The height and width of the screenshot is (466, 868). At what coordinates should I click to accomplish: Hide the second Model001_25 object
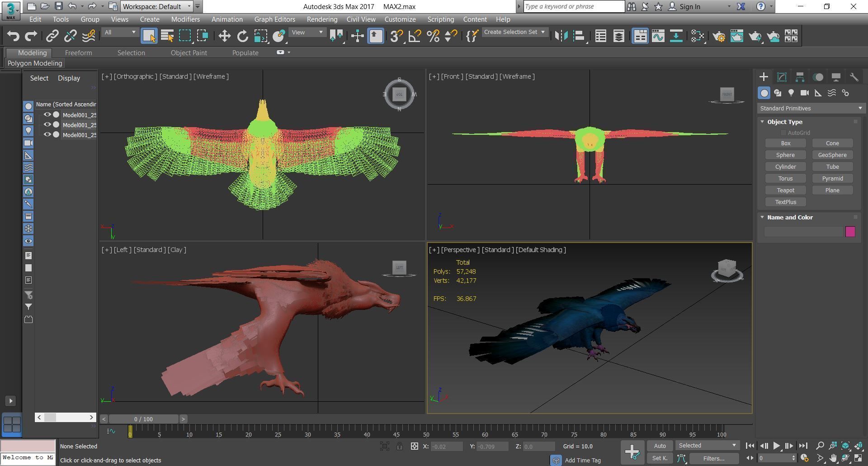(47, 124)
